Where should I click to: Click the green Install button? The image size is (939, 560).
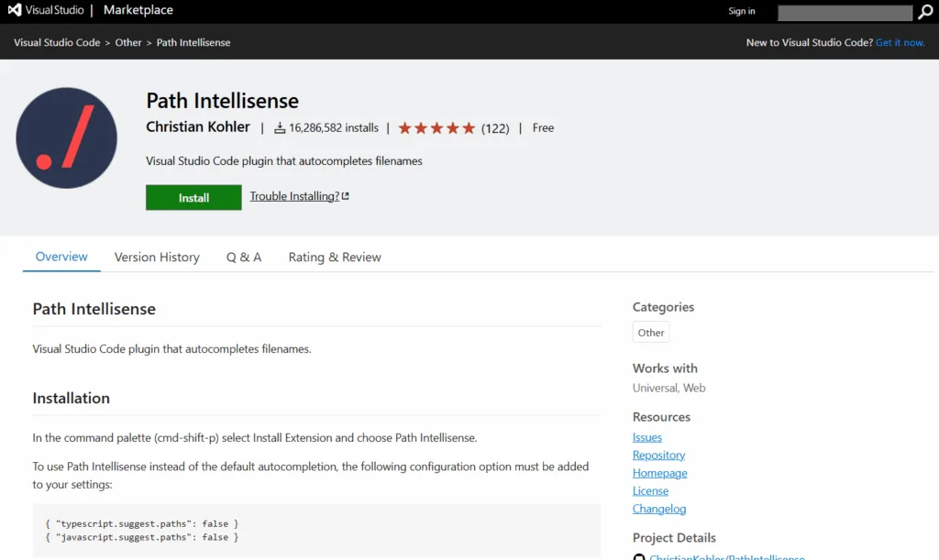pyautogui.click(x=193, y=197)
